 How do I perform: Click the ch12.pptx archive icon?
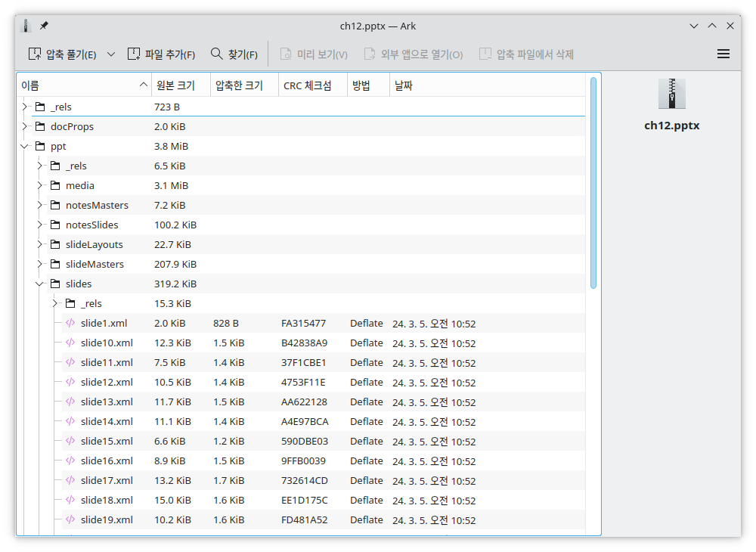(x=671, y=94)
